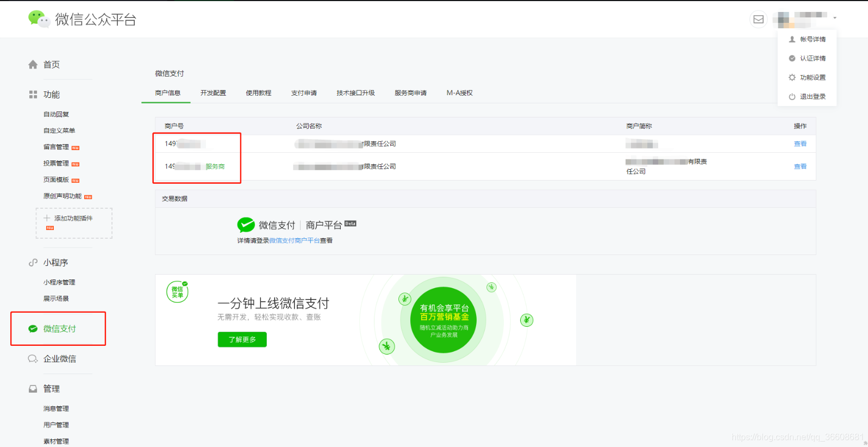Click the green 微信支付 checkmark logo in 交易数据
Viewport: 868px width, 447px height.
pyautogui.click(x=246, y=225)
